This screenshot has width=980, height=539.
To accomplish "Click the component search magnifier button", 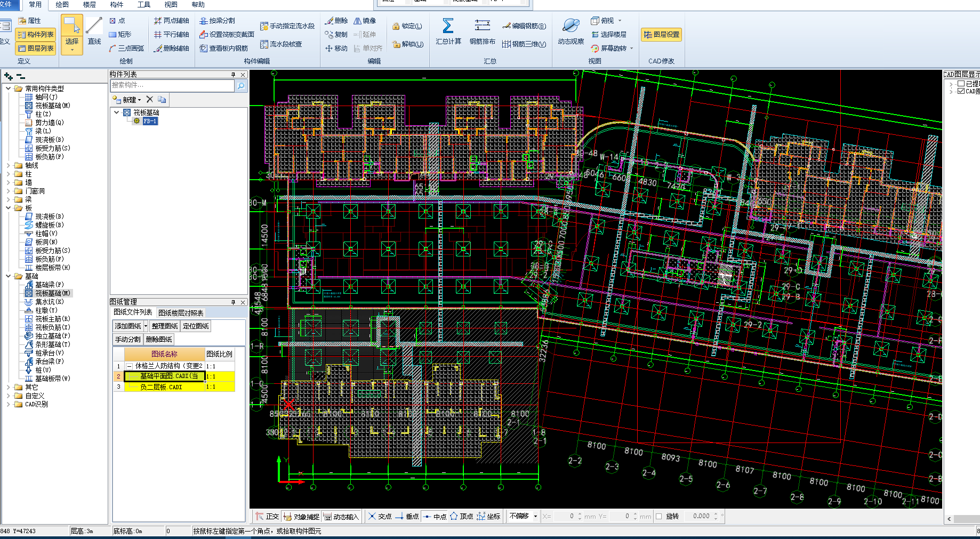I will [x=241, y=85].
